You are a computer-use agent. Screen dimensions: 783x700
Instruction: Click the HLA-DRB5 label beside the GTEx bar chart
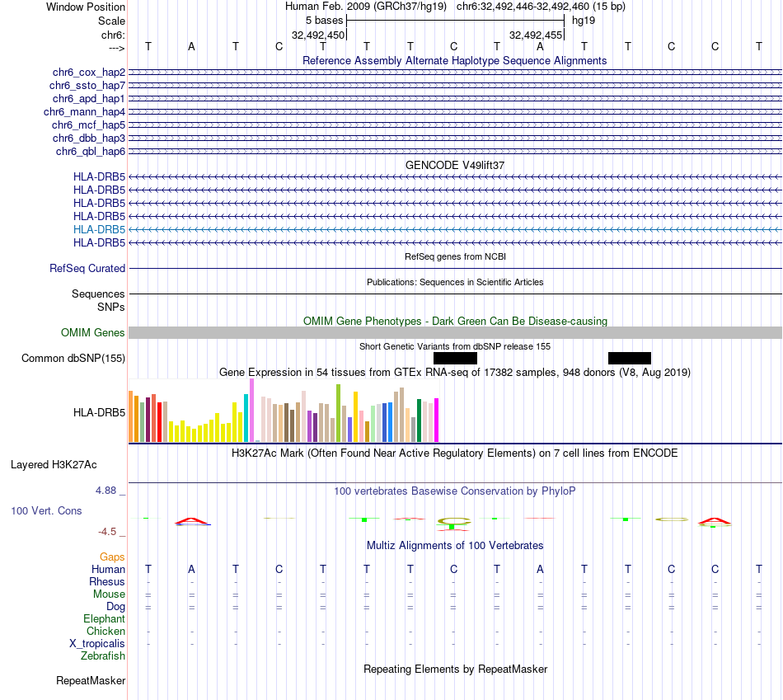100,413
